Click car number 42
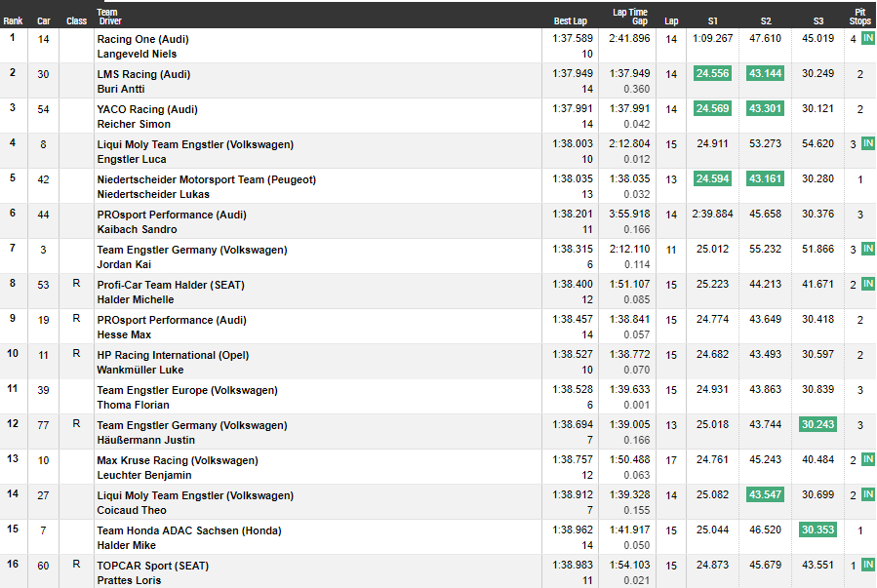This screenshot has height=588, width=877. point(43,180)
